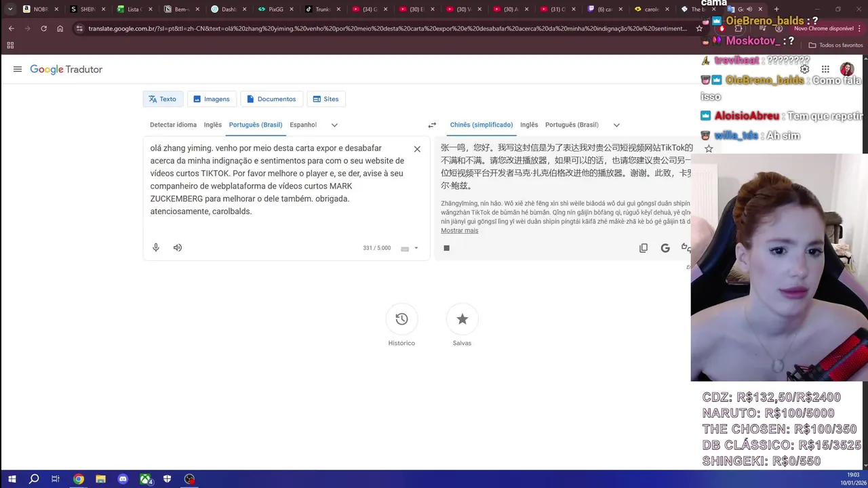The height and width of the screenshot is (488, 868).
Task: Clear the source text
Action: pos(417,149)
